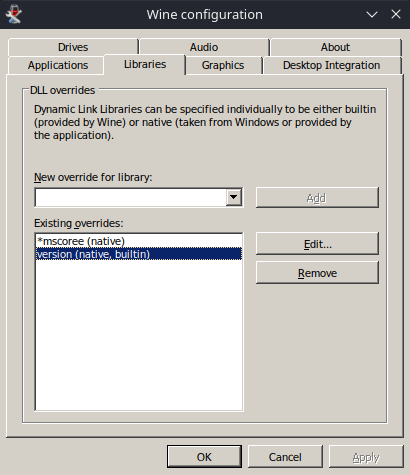The width and height of the screenshot is (410, 475).
Task: Click the Apply button
Action: (366, 457)
